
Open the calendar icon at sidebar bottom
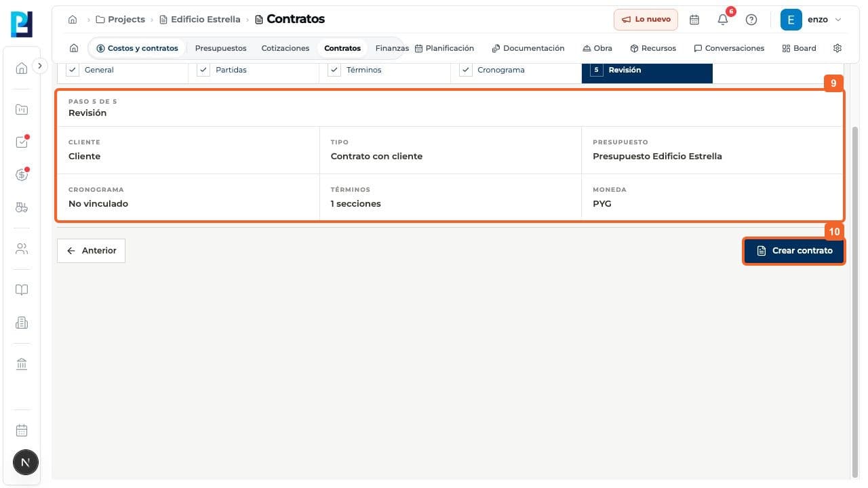coord(22,430)
